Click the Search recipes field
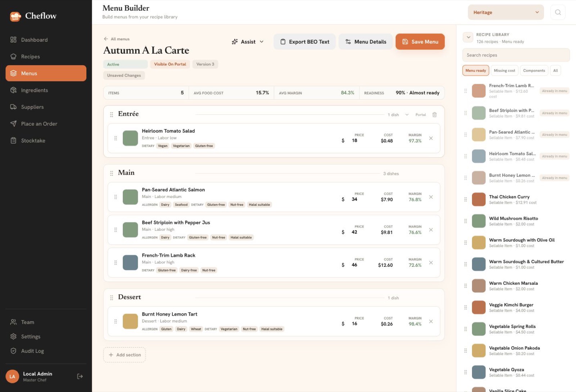Image resolution: width=576 pixels, height=392 pixels. coord(516,55)
